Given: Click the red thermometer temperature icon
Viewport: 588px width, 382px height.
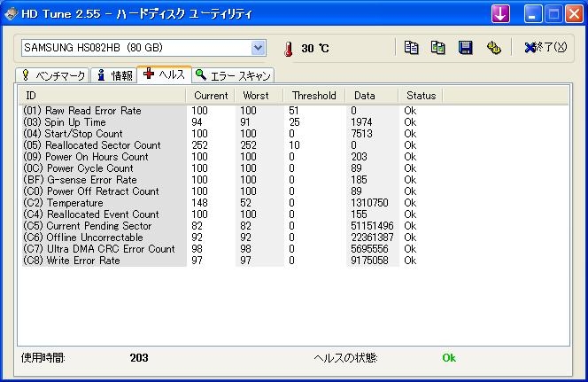Looking at the screenshot, I should pos(287,49).
